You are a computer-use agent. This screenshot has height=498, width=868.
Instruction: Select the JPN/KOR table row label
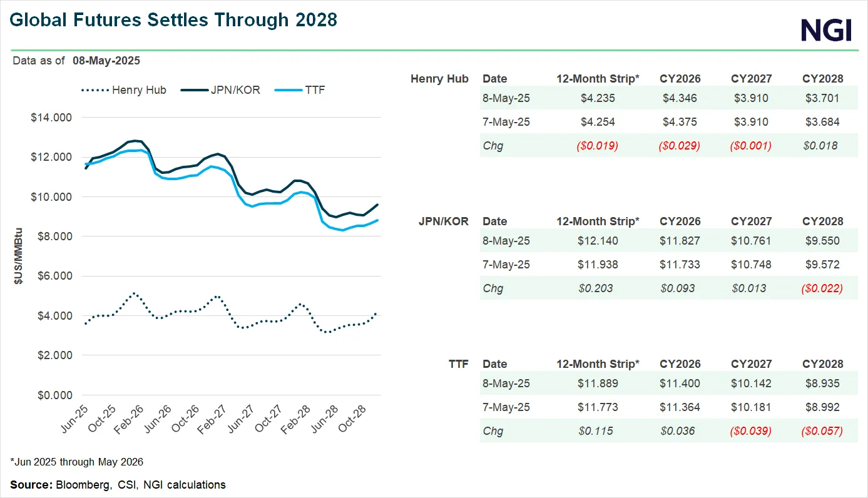click(444, 221)
